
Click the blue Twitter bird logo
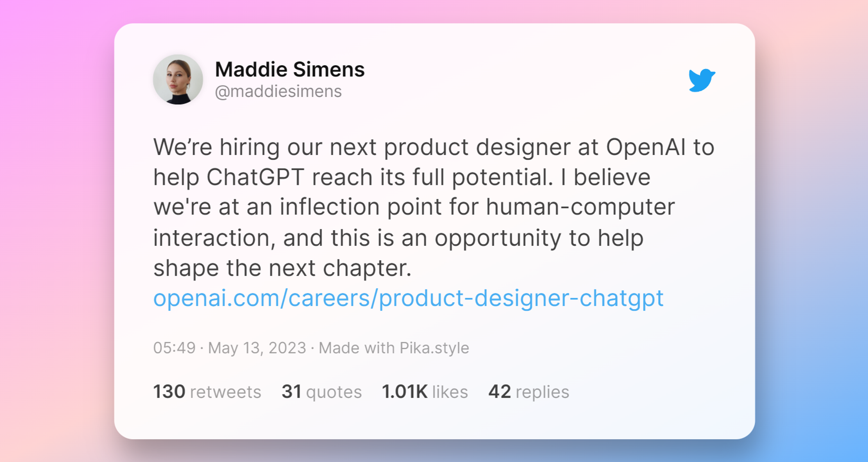pos(702,80)
